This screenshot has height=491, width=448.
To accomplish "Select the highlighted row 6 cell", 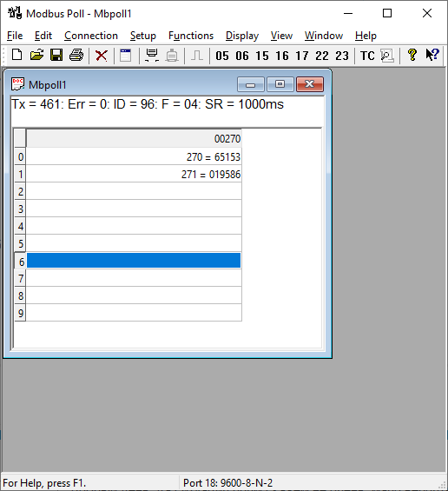I will point(134,261).
